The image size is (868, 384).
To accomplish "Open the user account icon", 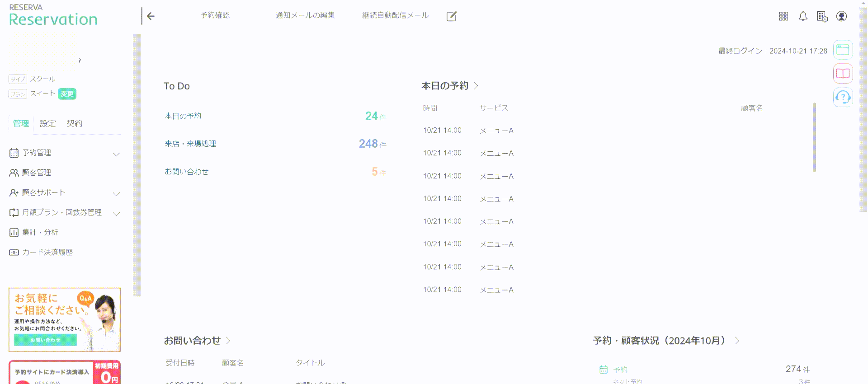I will [841, 16].
